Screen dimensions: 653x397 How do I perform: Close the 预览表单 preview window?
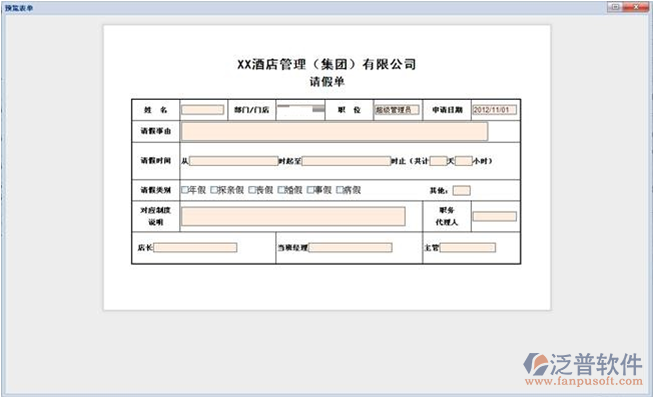(637, 7)
